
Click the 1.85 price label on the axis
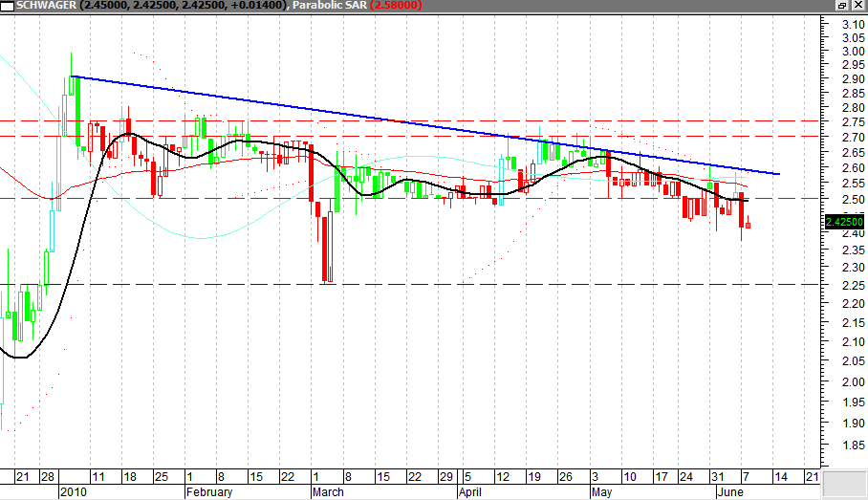click(853, 446)
